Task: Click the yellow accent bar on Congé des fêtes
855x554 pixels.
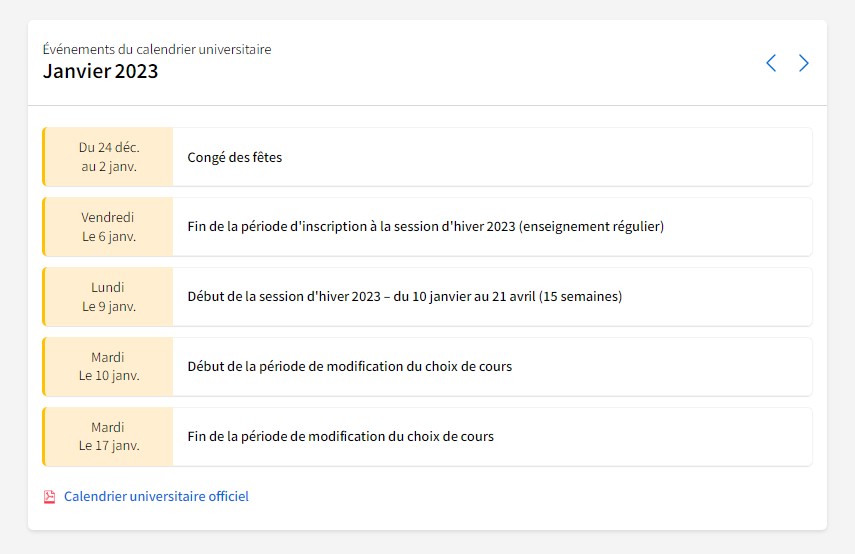Action: click(x=44, y=157)
